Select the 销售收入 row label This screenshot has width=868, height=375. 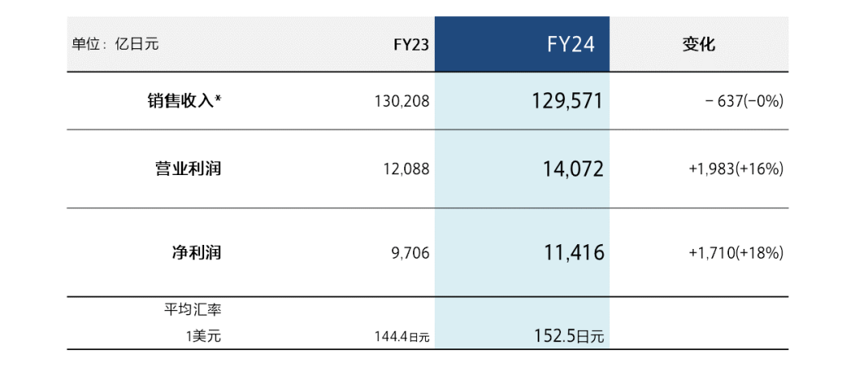pos(183,101)
